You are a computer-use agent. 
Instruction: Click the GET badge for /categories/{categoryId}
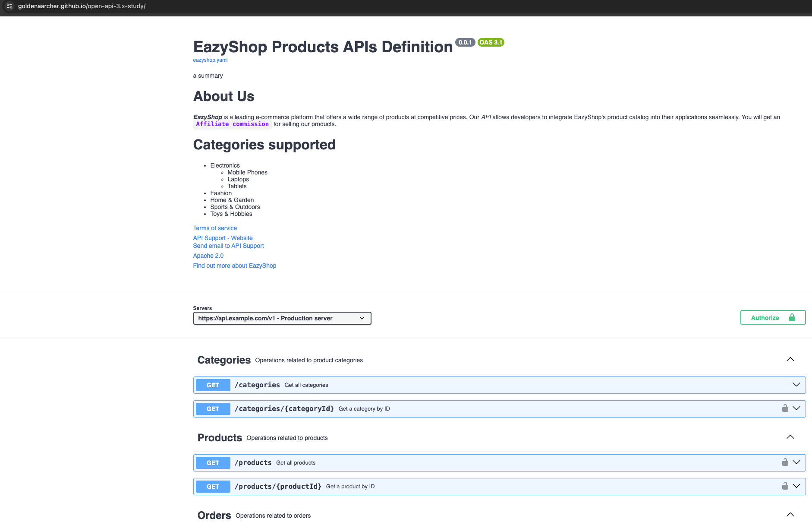(213, 409)
